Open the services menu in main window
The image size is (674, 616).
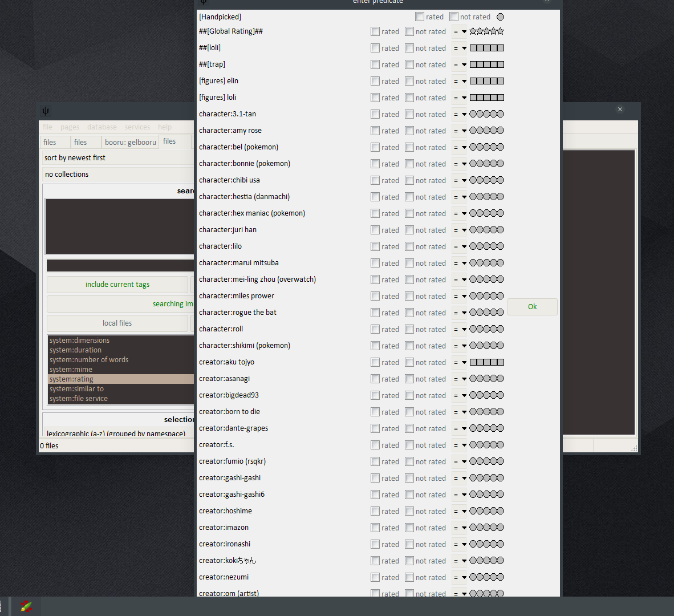pos(137,127)
